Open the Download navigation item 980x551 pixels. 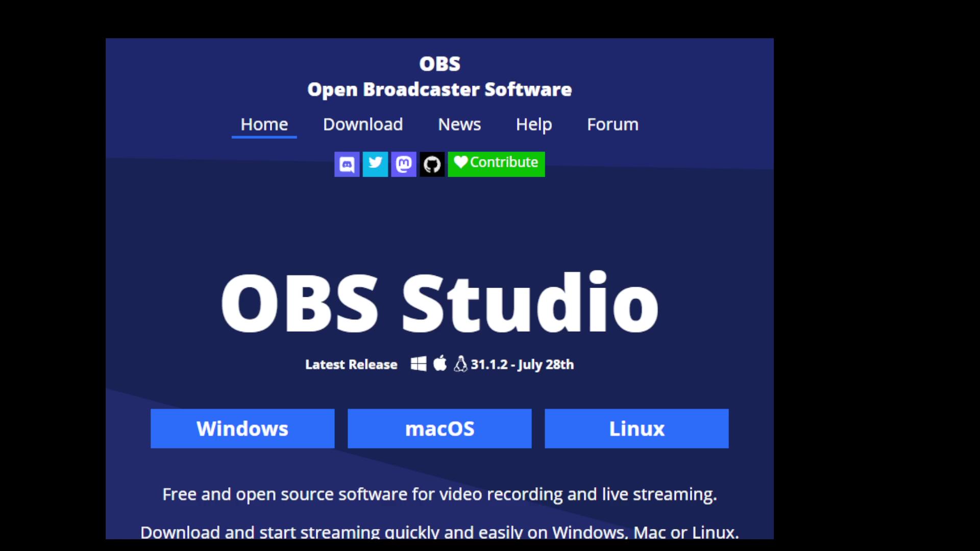[363, 124]
